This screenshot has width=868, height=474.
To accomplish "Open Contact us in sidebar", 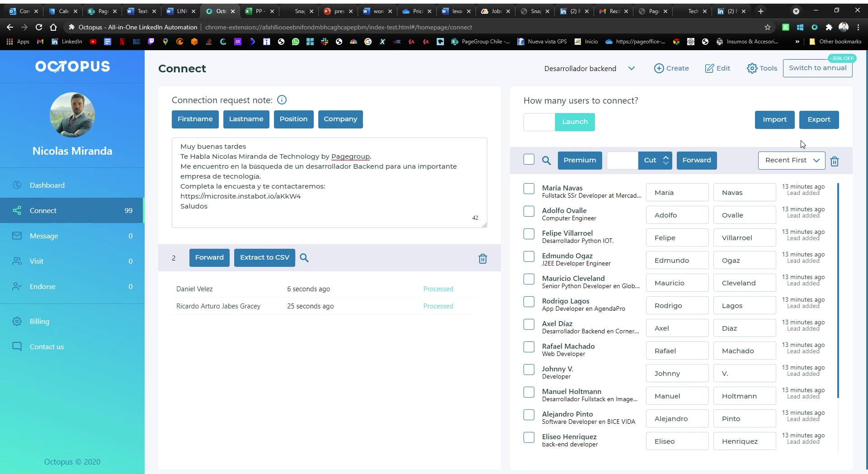I will [x=72, y=346].
